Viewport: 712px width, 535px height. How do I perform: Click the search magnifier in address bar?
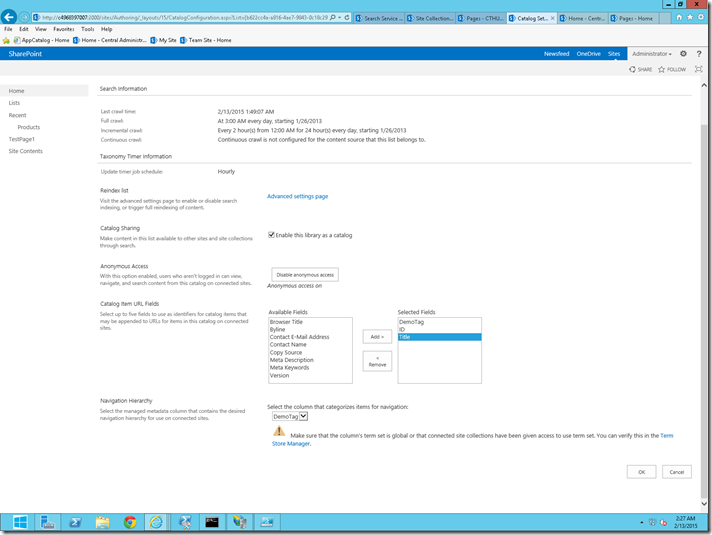(333, 18)
